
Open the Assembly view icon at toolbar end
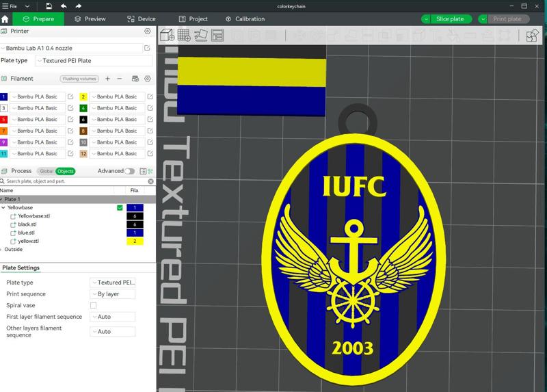point(532,36)
